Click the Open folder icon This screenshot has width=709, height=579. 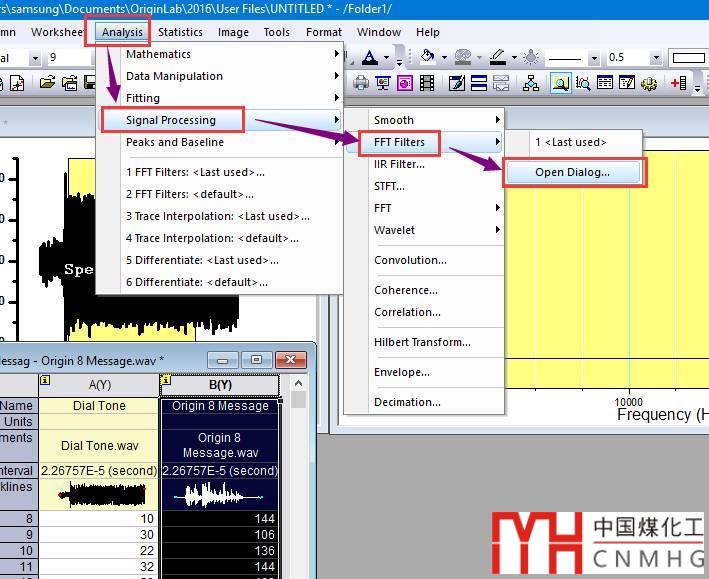point(47,84)
